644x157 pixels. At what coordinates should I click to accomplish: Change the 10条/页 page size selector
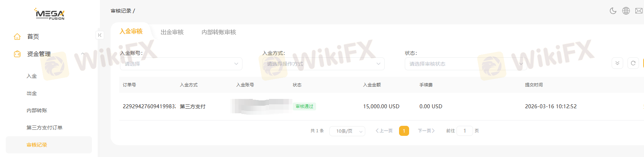(347, 131)
